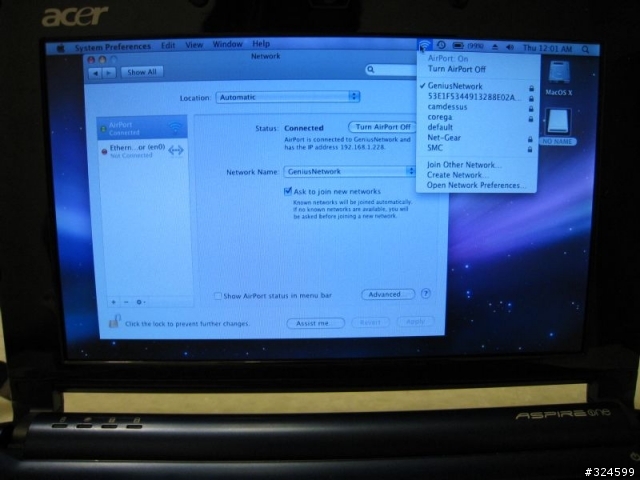This screenshot has width=640, height=480.
Task: Click the Advanced button
Action: [x=388, y=294]
